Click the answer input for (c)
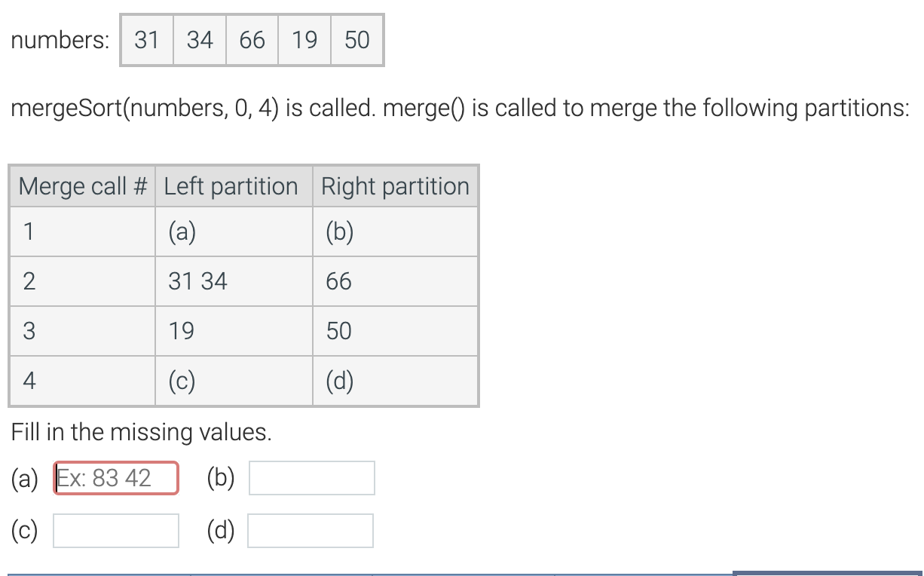This screenshot has width=924, height=576. point(115,530)
